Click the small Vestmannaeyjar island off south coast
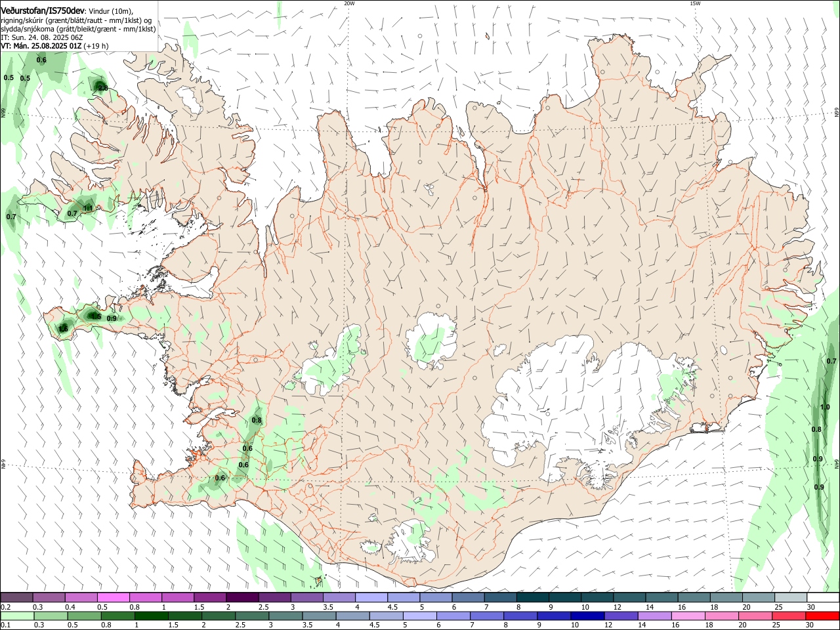This screenshot has height=630, width=840. tap(320, 580)
